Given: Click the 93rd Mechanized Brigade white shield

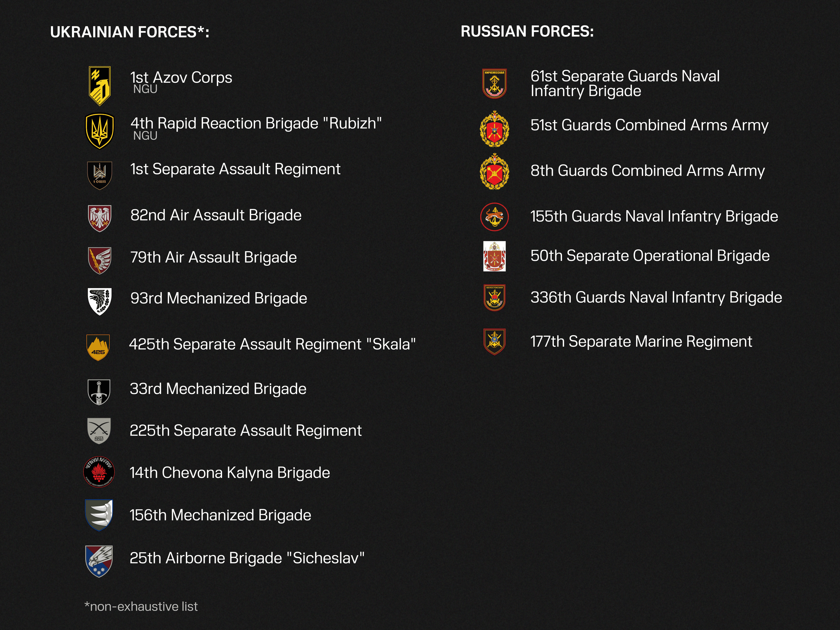Looking at the screenshot, I should click(x=99, y=301).
